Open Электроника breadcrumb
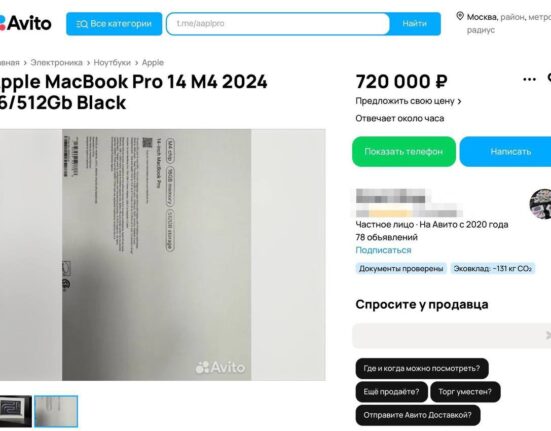 click(x=57, y=63)
